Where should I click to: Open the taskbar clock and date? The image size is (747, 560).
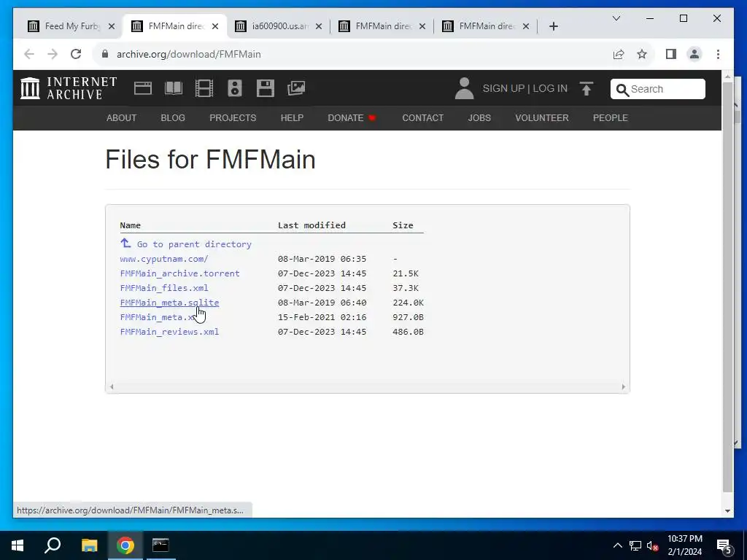(x=684, y=545)
